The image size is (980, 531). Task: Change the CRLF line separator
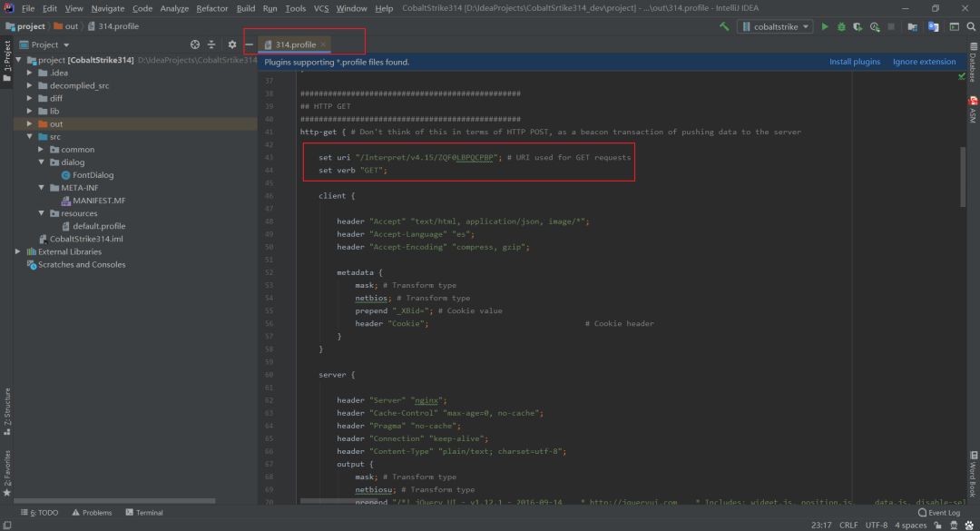click(848, 526)
